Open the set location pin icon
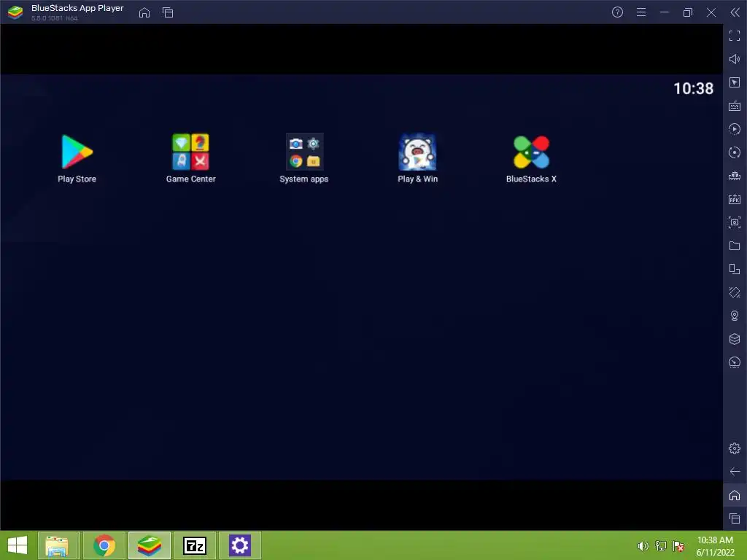 click(735, 316)
